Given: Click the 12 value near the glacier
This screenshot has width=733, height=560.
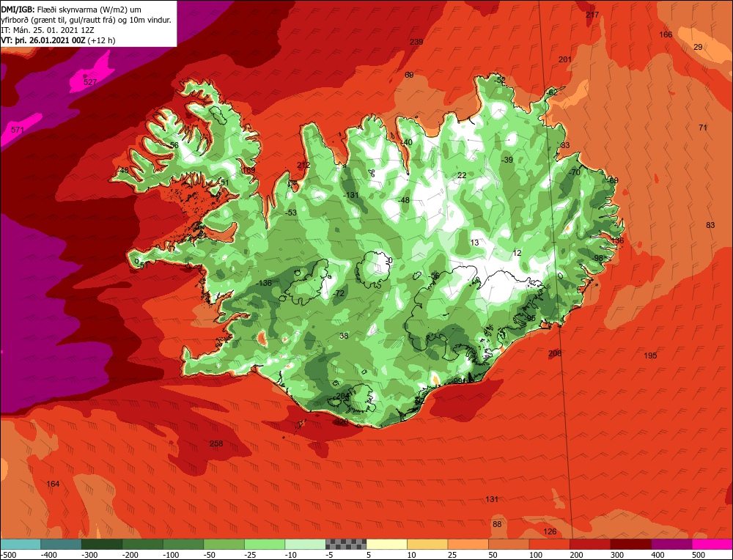Looking at the screenshot, I should [x=517, y=254].
